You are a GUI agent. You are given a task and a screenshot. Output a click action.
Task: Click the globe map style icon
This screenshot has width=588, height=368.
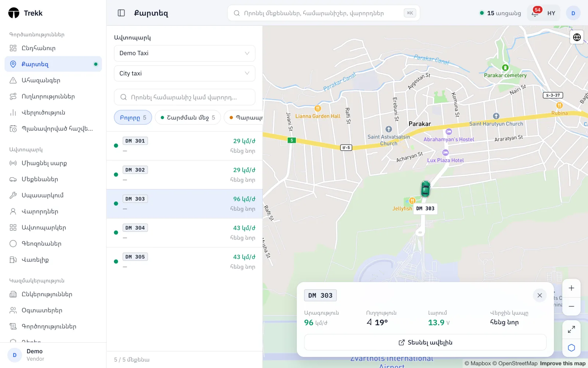pos(577,37)
